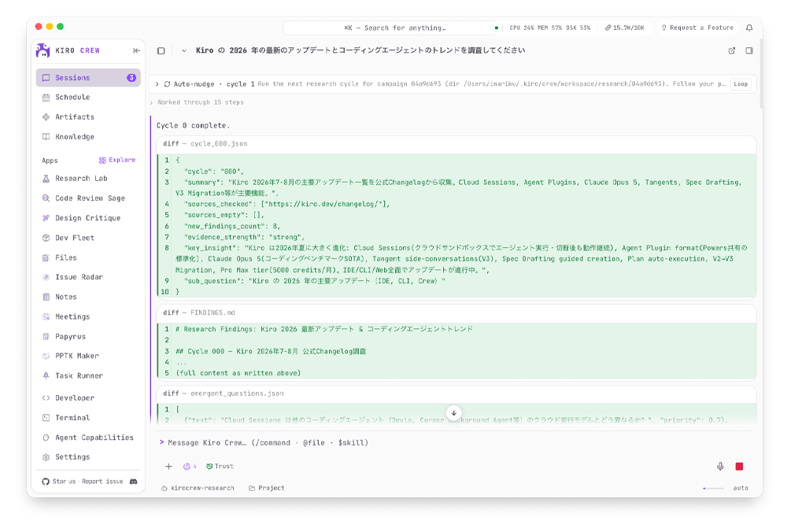Open session in external window icon
Viewport: 787px width, 532px height.
coord(732,50)
